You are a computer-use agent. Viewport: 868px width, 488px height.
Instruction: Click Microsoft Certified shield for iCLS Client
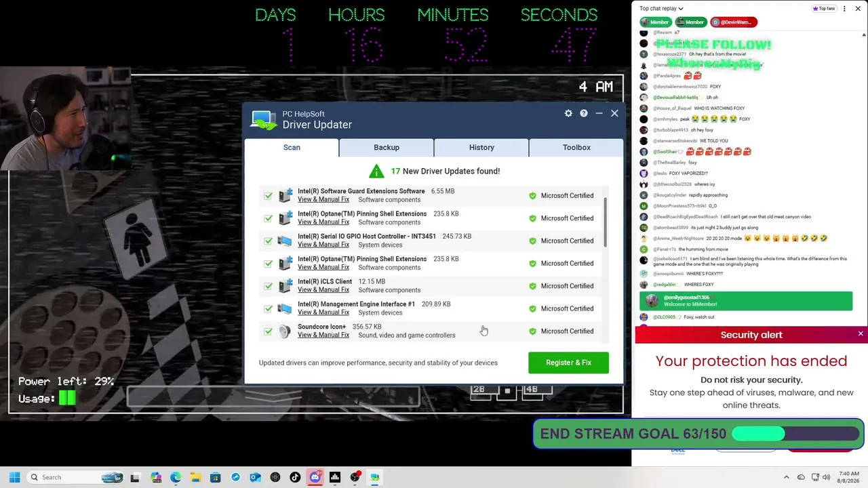pyautogui.click(x=532, y=286)
